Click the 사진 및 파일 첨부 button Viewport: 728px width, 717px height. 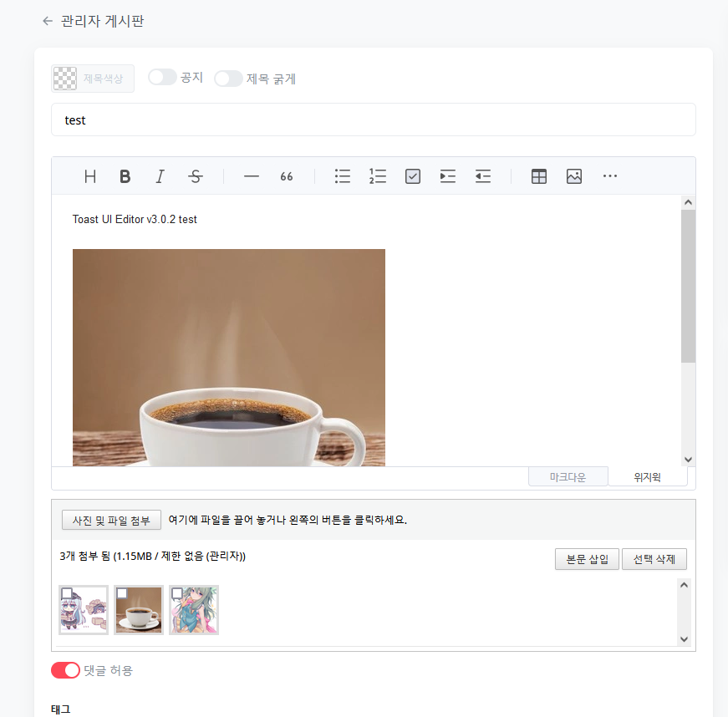111,521
